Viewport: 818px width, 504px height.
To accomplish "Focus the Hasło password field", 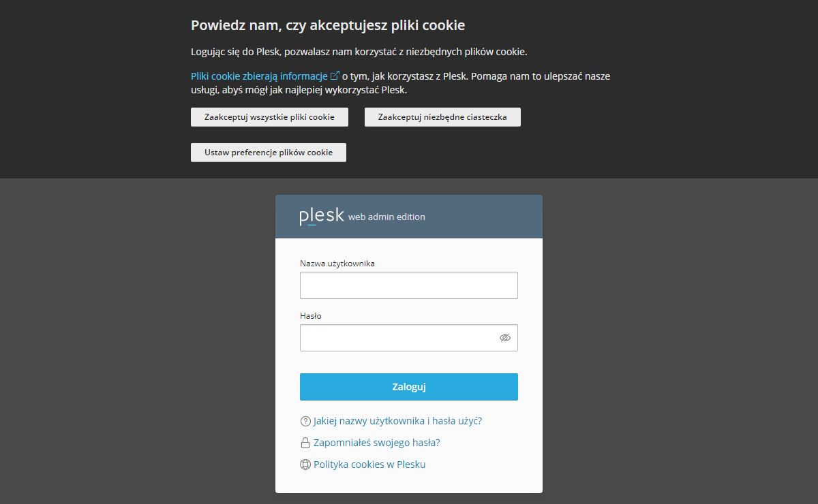I will click(399, 338).
